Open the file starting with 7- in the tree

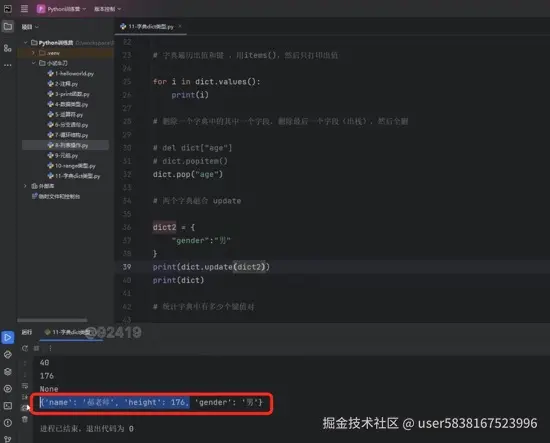click(x=71, y=135)
